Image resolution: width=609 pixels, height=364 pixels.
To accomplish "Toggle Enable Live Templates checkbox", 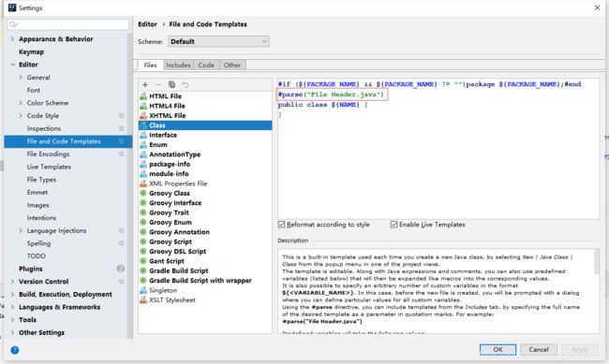I will click(394, 225).
